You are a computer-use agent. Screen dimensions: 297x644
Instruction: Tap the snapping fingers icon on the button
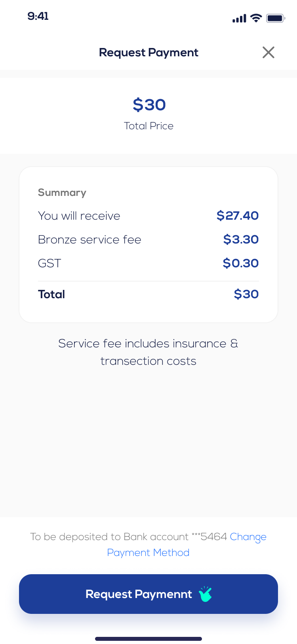[x=206, y=594]
